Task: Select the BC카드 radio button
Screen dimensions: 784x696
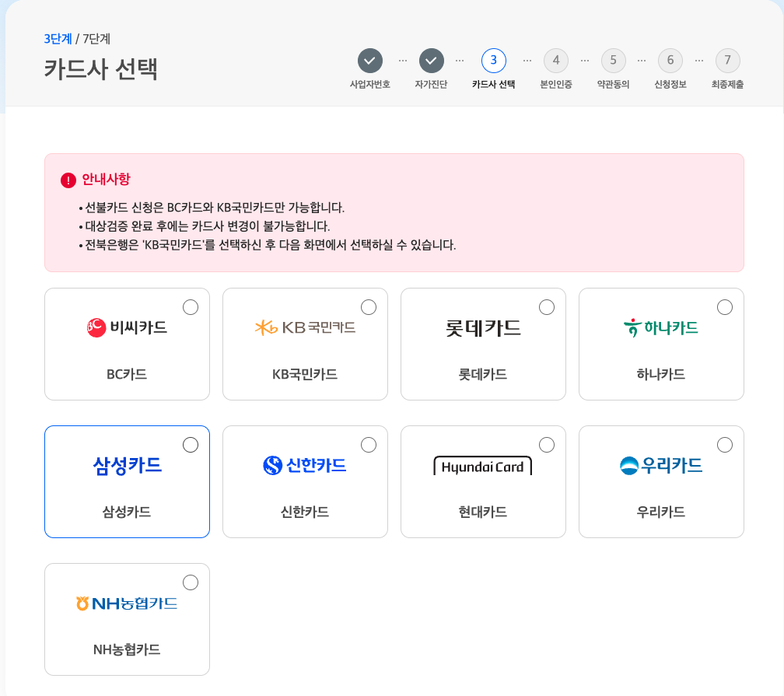Action: 191,307
